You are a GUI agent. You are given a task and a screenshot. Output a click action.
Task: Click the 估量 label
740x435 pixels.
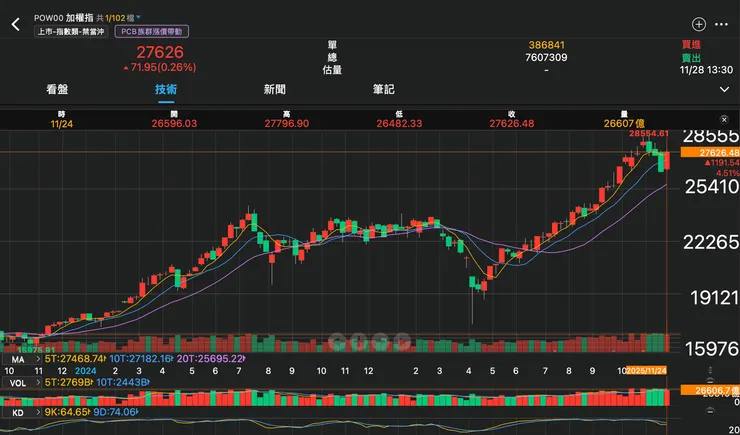coord(332,70)
